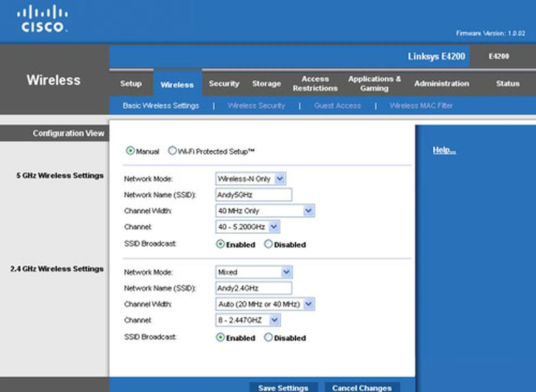Viewport: 536px width, 392px height.
Task: Go to Wireless Security subtab
Action: tap(256, 106)
